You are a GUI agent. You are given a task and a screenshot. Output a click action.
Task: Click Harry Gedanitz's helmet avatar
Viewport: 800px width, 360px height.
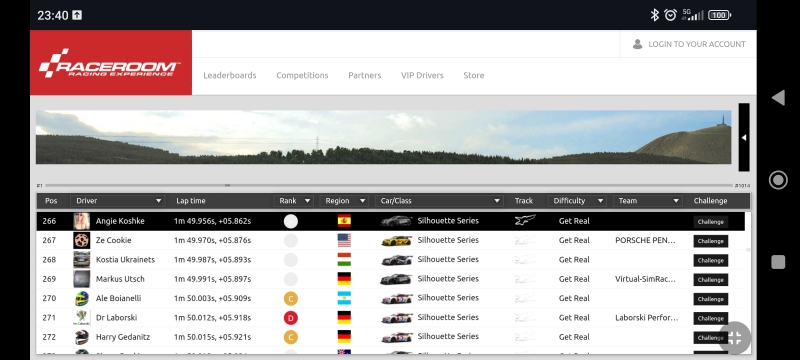pos(82,337)
